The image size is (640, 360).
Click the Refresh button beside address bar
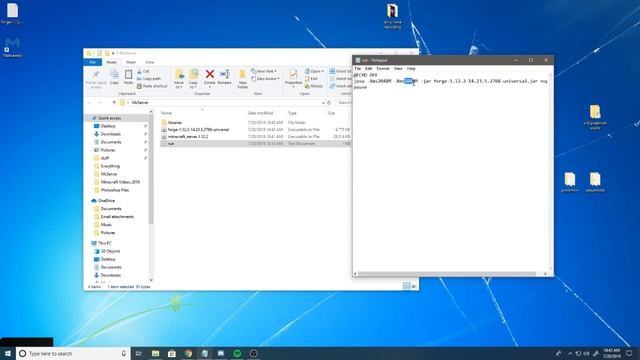[x=329, y=103]
